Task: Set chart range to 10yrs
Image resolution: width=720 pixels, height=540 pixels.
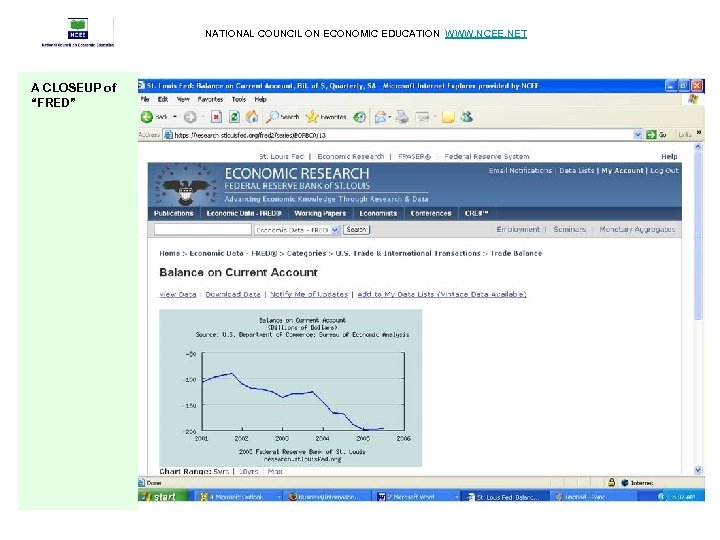Action: point(248,472)
